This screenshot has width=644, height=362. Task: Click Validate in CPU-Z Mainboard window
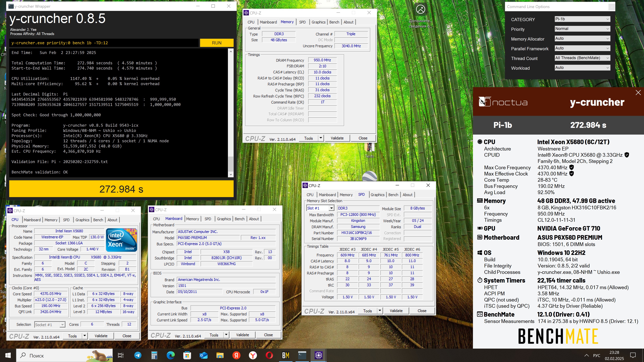[x=243, y=335]
